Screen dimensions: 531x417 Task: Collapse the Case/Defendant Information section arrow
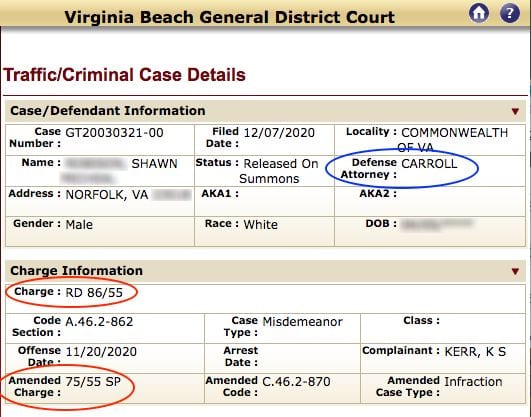coord(515,111)
